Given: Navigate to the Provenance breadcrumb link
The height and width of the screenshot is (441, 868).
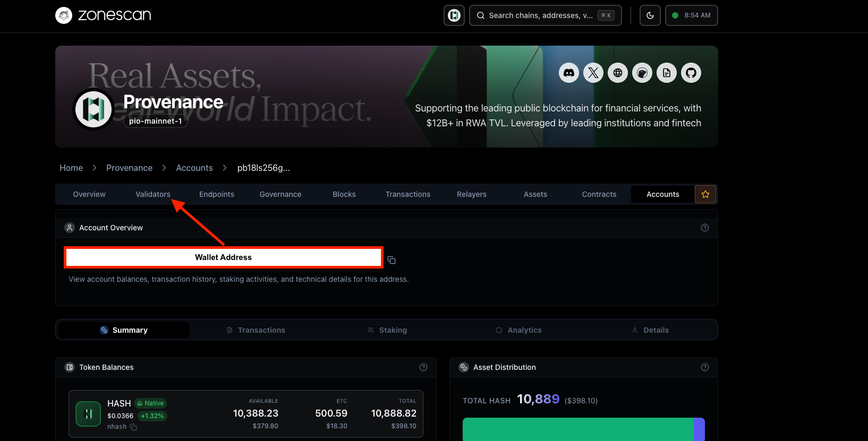Looking at the screenshot, I should tap(129, 168).
